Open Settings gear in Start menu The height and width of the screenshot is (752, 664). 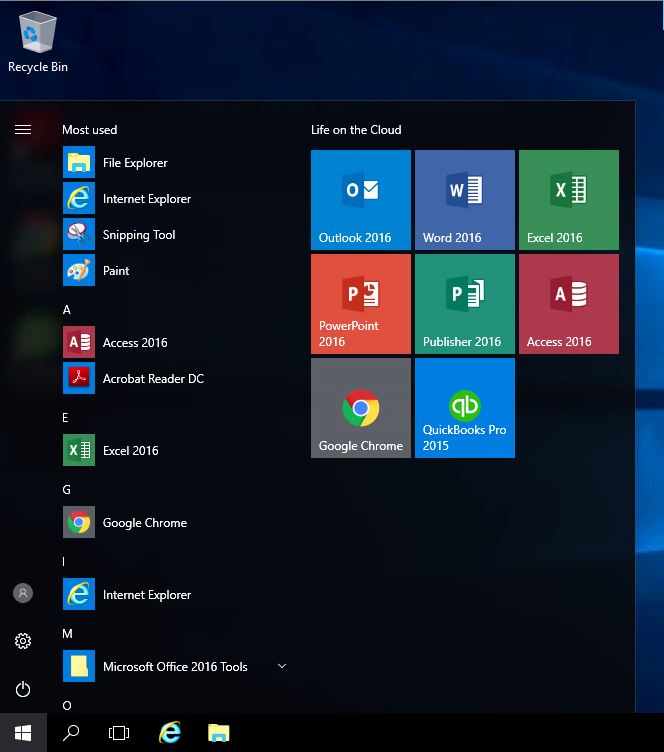pos(23,641)
